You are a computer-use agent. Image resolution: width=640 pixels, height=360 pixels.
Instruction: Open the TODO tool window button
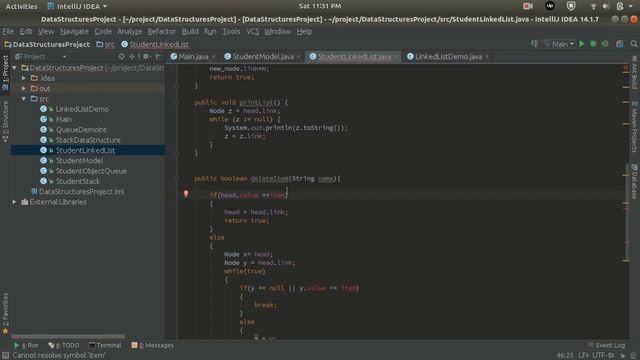click(64, 345)
